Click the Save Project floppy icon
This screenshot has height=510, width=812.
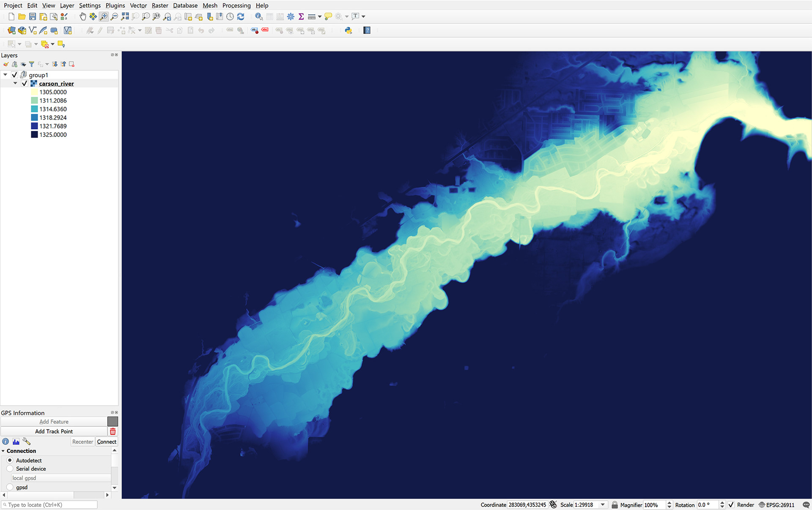coord(33,16)
